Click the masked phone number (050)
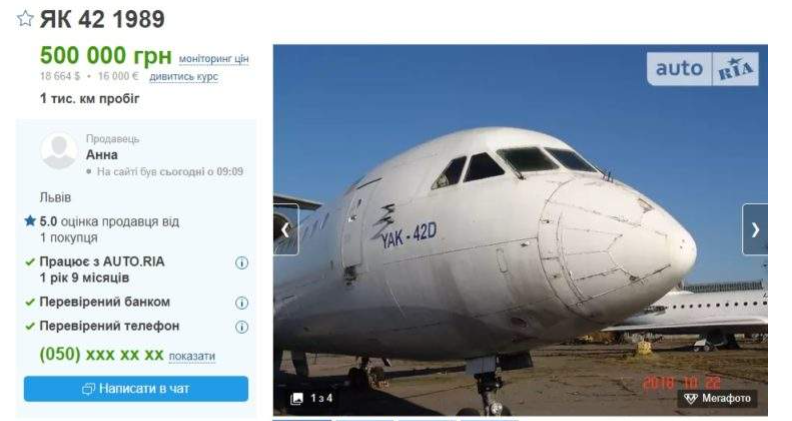The width and height of the screenshot is (792, 421). tap(101, 355)
